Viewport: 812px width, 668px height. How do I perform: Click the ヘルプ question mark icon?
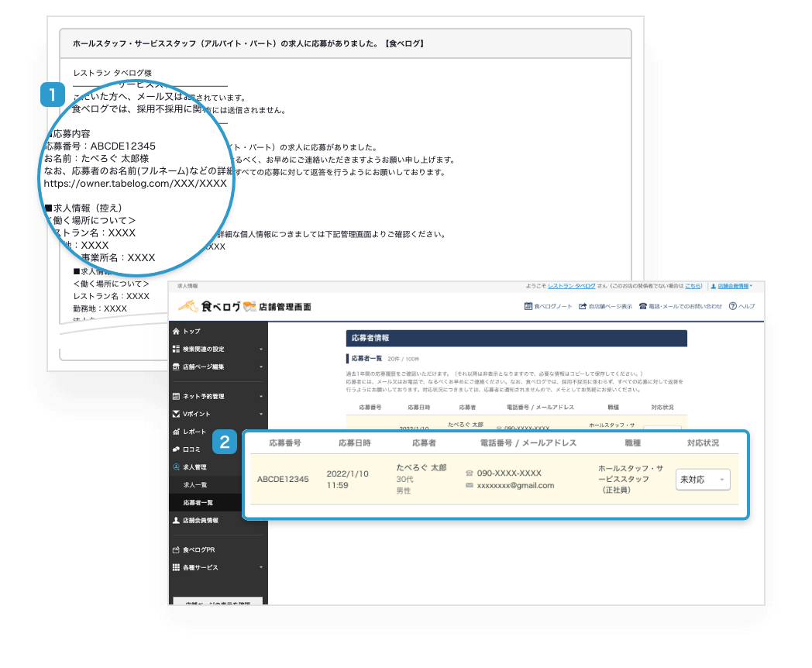coord(733,306)
